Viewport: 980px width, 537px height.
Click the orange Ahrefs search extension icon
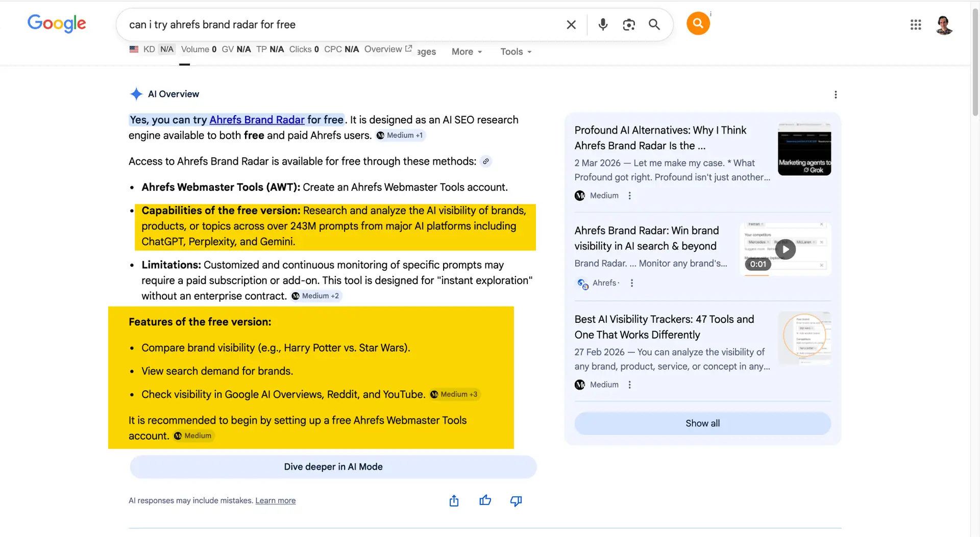(698, 23)
